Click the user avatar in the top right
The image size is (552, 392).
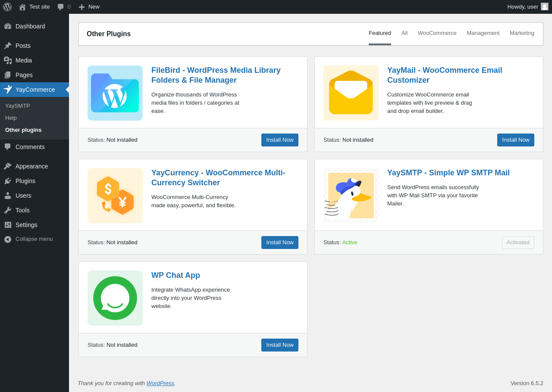pos(545,7)
